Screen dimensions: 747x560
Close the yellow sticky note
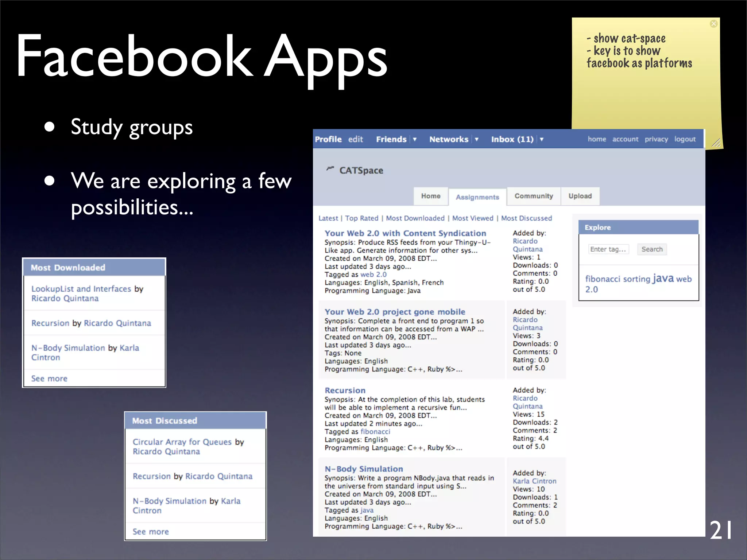pyautogui.click(x=713, y=24)
